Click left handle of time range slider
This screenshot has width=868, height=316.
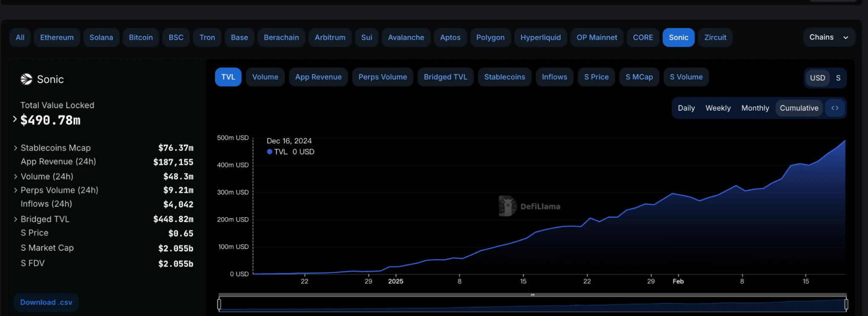point(219,304)
